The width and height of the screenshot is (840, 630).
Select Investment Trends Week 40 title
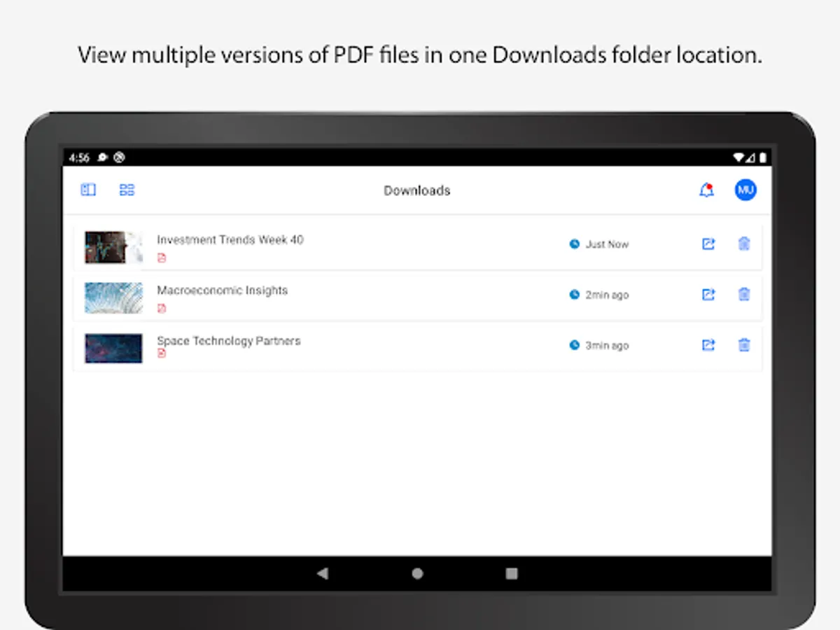(x=230, y=239)
